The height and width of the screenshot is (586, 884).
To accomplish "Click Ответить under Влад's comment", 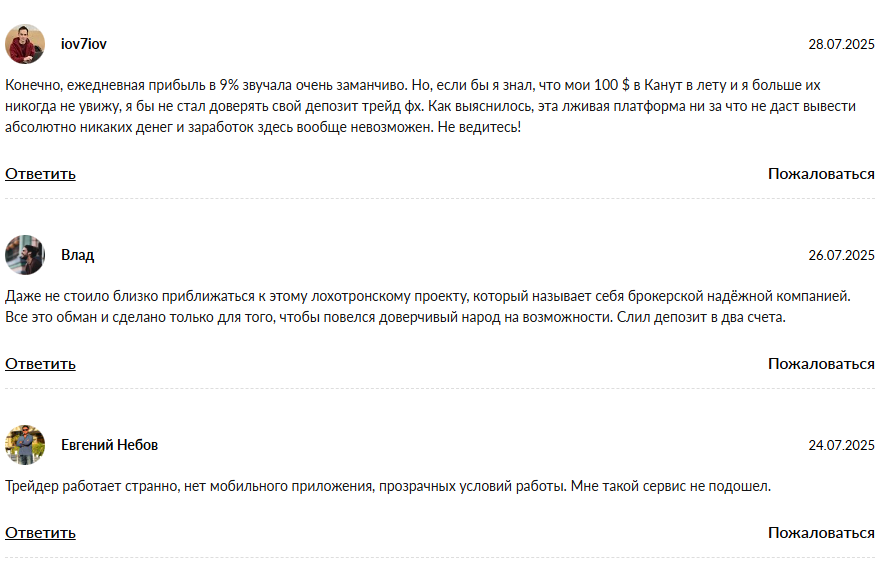I will (x=40, y=364).
